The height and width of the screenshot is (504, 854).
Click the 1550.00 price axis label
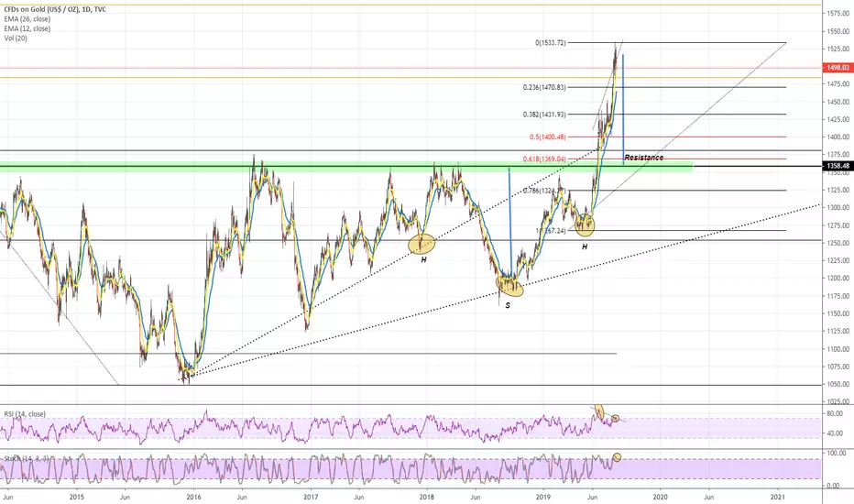[x=838, y=32]
